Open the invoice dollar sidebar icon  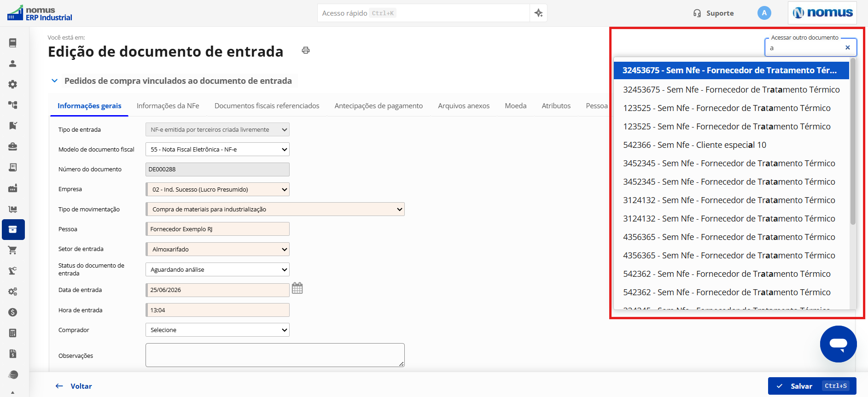13,354
